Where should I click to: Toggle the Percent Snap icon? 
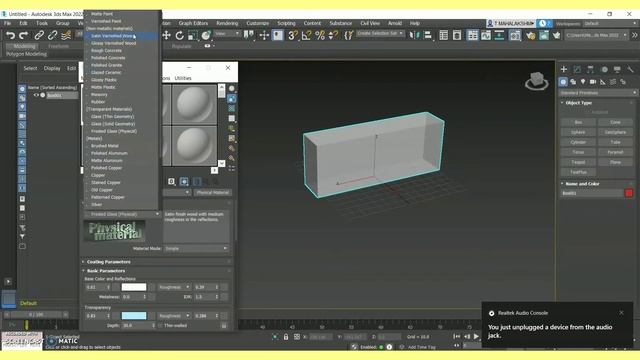[x=320, y=36]
